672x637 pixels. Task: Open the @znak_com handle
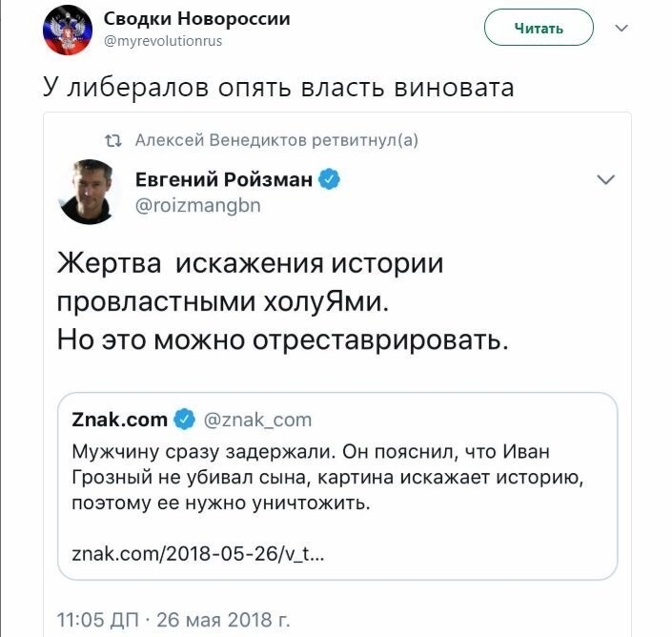257,421
